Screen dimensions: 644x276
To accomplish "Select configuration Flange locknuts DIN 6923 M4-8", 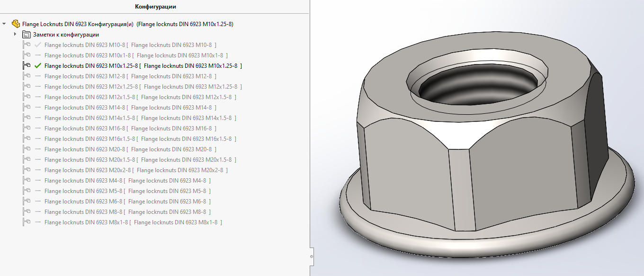I will 127,181.
